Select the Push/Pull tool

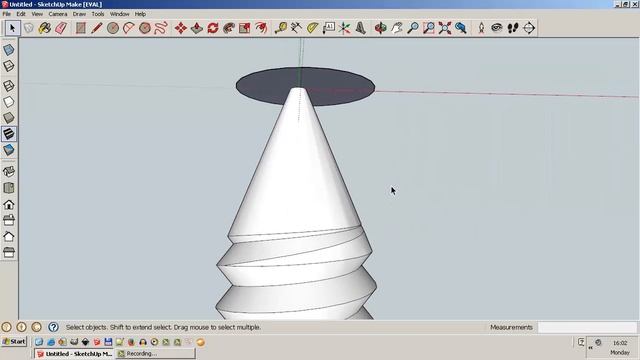[197, 28]
